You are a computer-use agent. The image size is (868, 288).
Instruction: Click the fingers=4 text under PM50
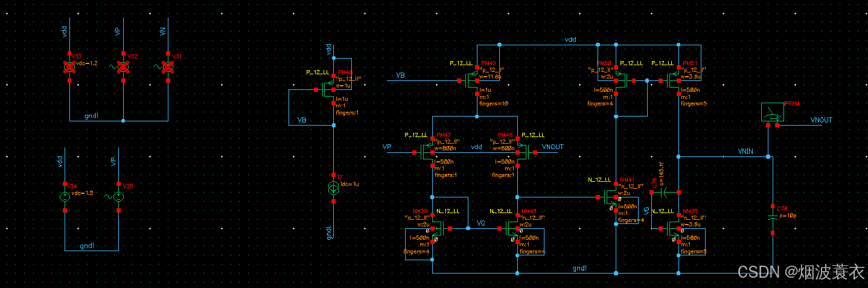pyautogui.click(x=600, y=104)
